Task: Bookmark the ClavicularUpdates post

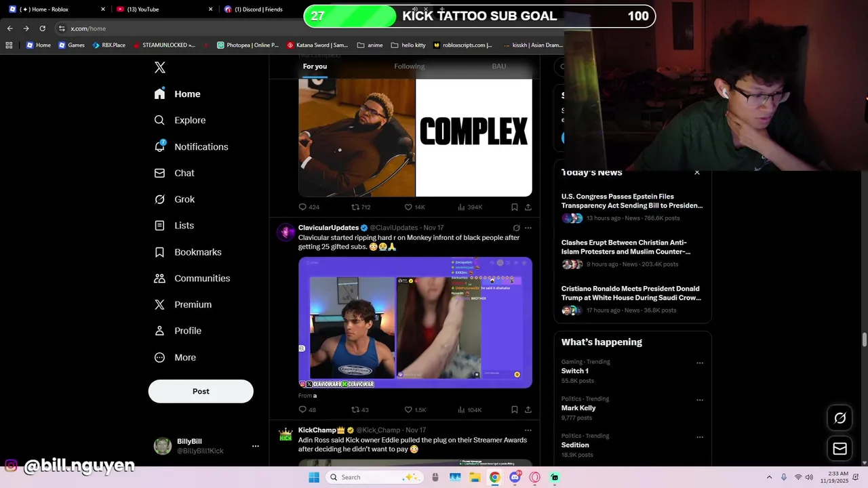Action: click(x=515, y=409)
